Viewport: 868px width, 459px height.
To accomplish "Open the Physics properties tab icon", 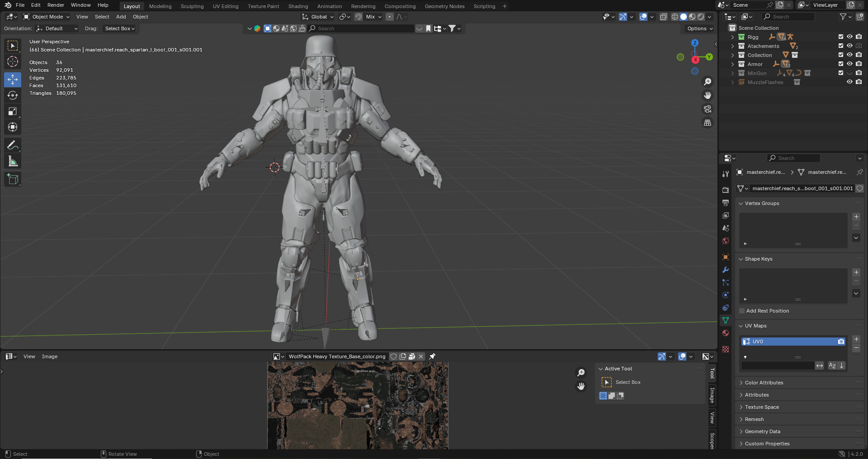I will pyautogui.click(x=726, y=295).
